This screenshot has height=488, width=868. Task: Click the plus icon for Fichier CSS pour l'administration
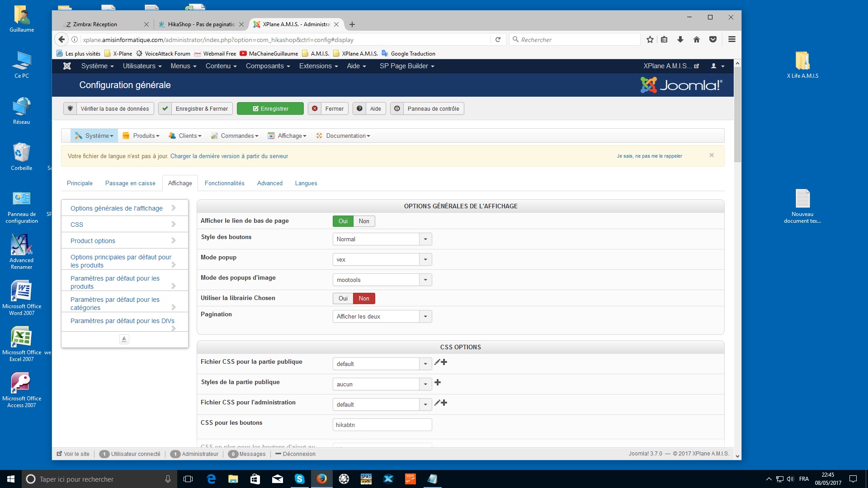444,403
